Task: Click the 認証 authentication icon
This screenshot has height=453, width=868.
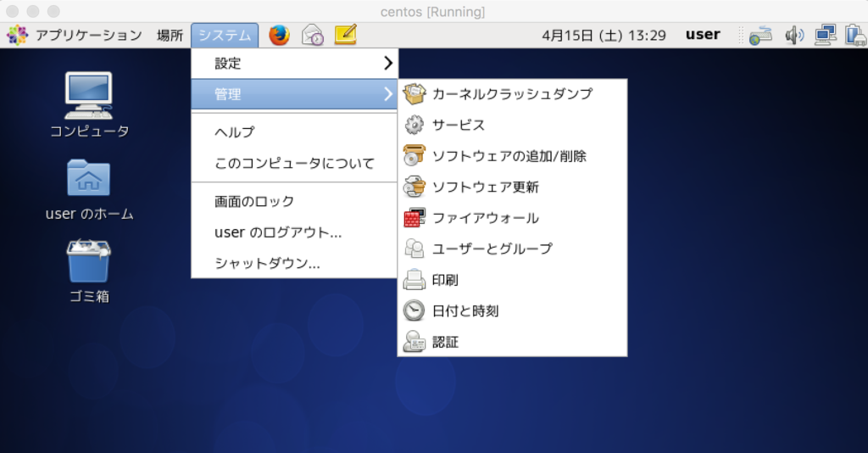Action: coord(414,342)
